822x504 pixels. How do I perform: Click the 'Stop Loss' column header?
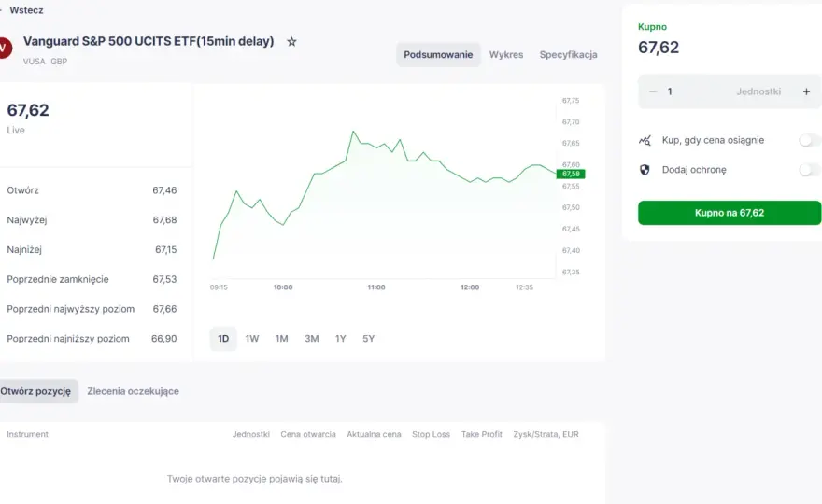[x=431, y=434]
